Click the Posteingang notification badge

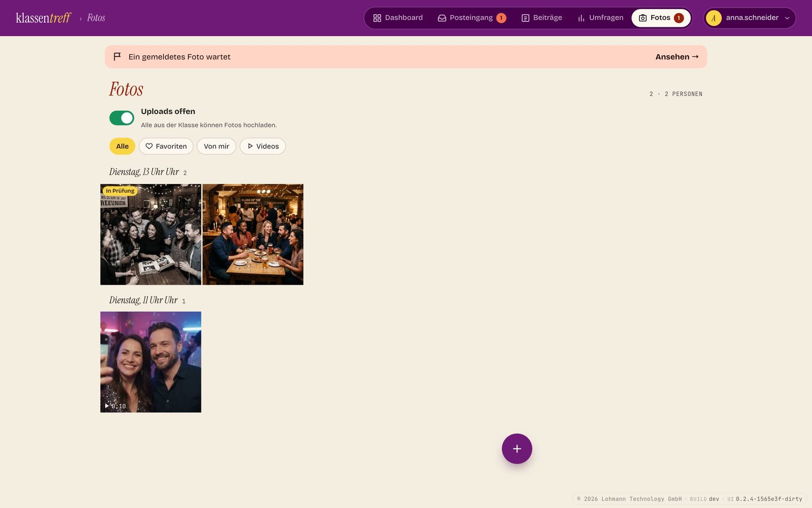501,18
